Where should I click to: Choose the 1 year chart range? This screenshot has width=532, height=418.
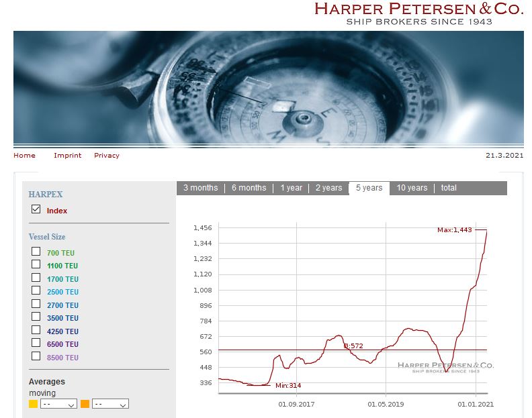291,188
